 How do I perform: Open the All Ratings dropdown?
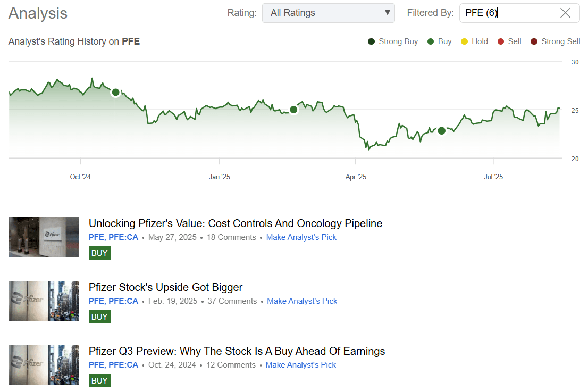click(328, 13)
